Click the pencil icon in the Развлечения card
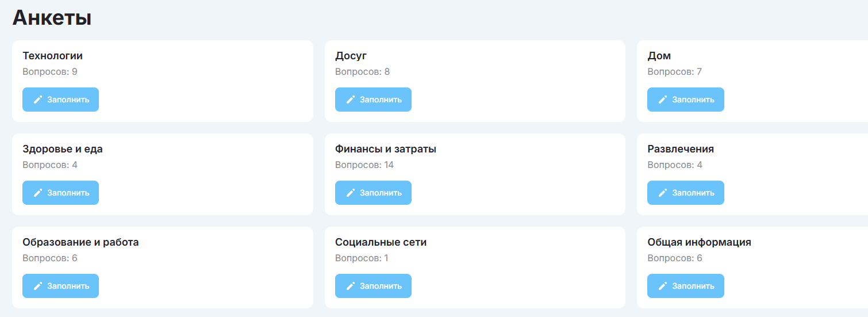This screenshot has width=868, height=317. [x=663, y=193]
